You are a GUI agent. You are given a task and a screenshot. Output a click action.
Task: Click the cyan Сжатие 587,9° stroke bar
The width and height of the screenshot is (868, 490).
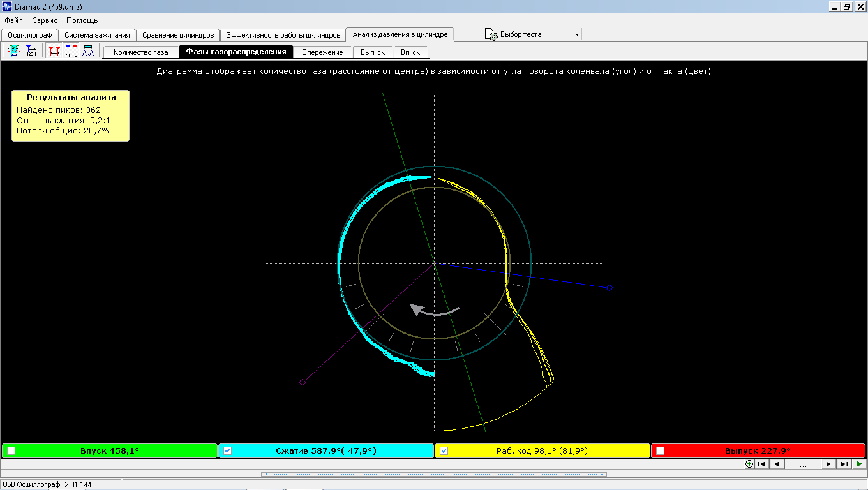click(326, 450)
